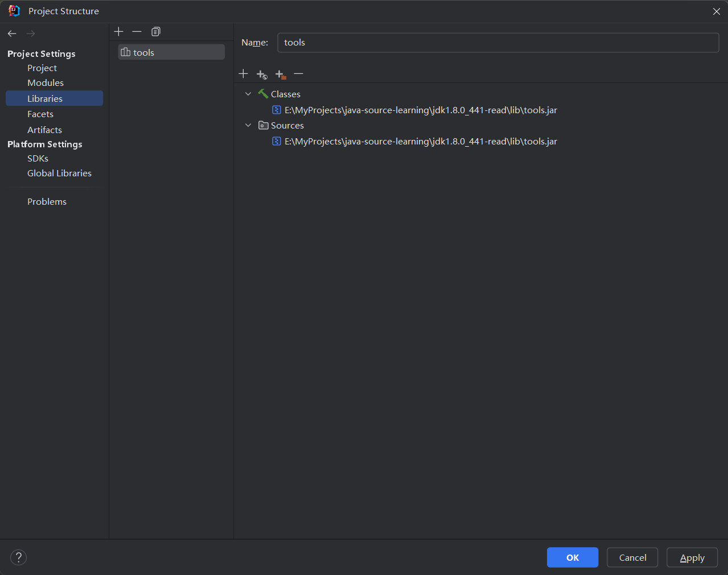Select tools.jar under Sources
728x575 pixels.
click(420, 142)
